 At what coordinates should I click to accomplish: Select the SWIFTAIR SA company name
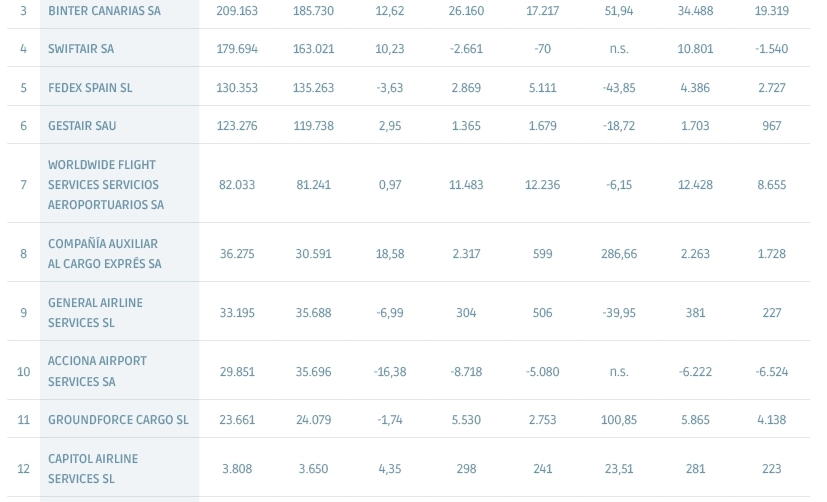coord(81,49)
